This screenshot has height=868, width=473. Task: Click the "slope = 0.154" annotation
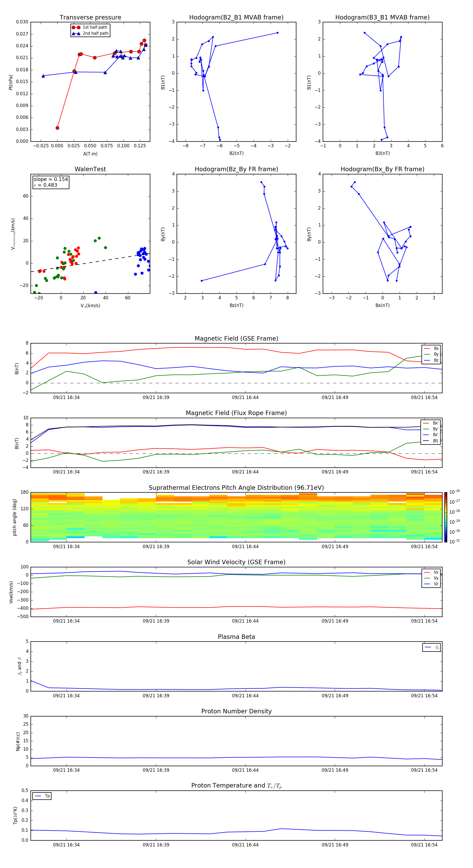[x=50, y=179]
